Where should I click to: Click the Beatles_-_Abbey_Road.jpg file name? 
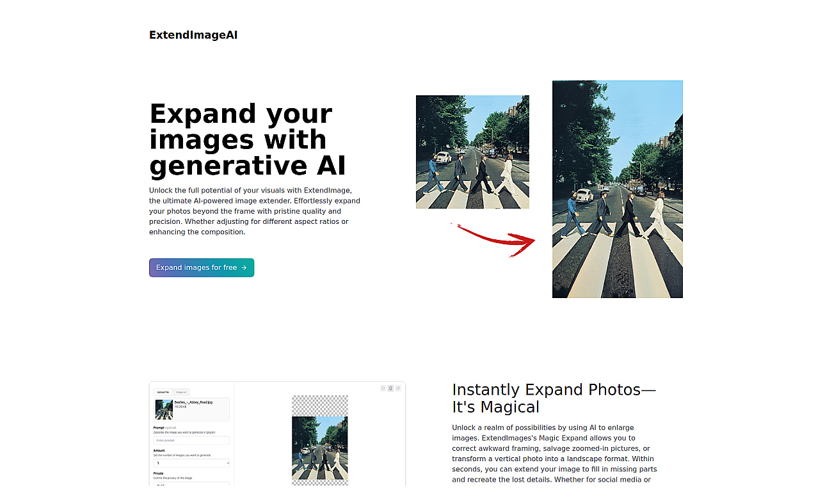tap(193, 402)
